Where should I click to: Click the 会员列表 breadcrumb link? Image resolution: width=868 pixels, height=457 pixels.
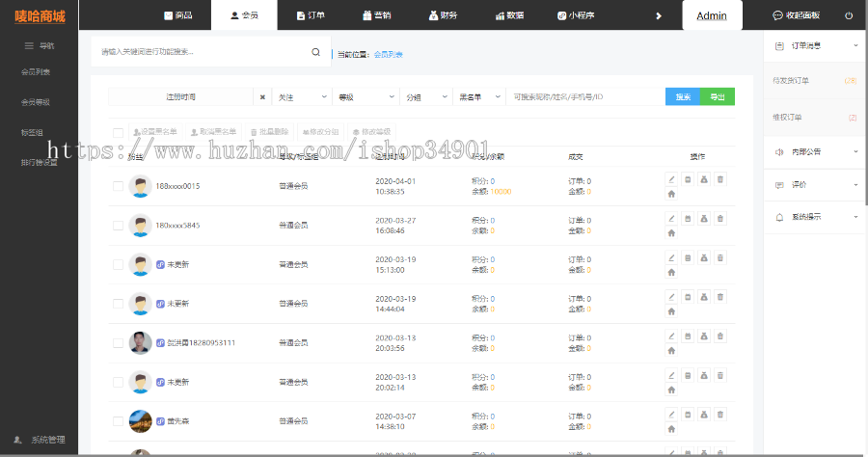(388, 55)
